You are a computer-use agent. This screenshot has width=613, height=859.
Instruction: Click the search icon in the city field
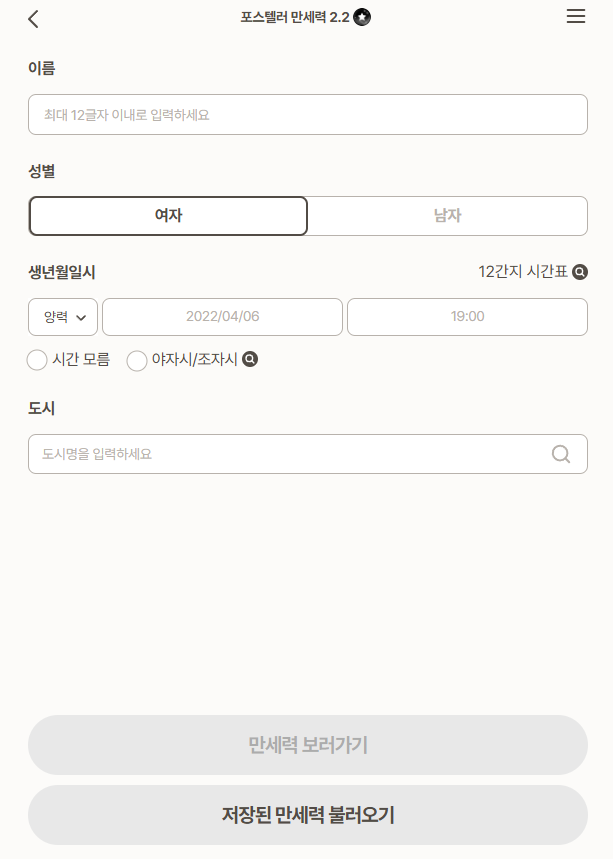pyautogui.click(x=560, y=454)
